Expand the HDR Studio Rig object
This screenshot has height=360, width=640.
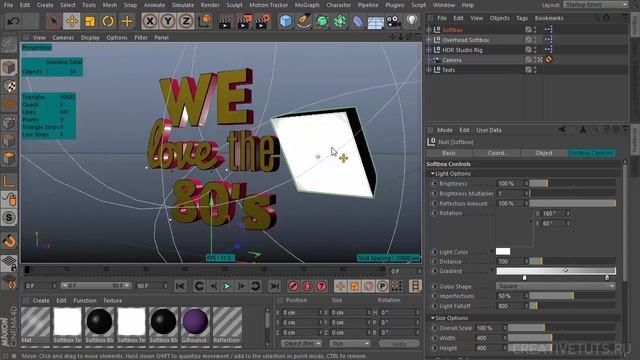(429, 50)
